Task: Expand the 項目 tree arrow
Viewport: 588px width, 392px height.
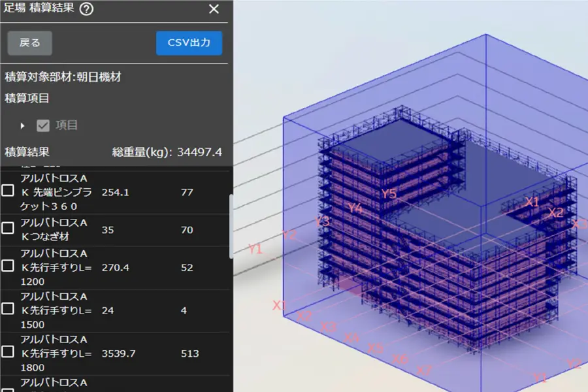Action: (x=23, y=125)
